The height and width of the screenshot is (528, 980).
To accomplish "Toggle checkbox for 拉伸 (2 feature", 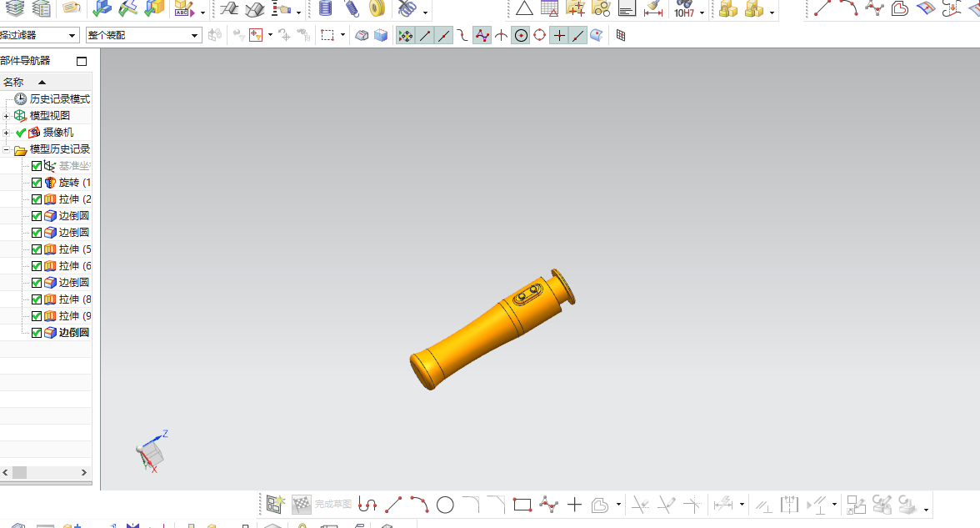I will point(37,199).
